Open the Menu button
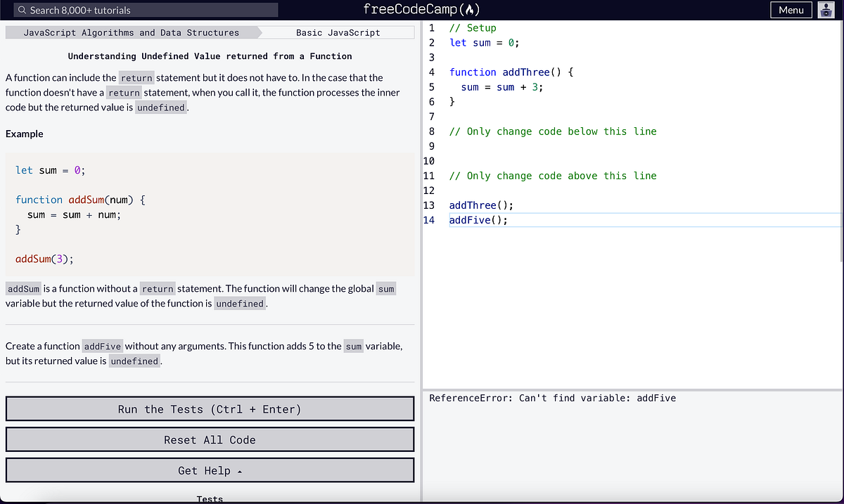Viewport: 844px width, 504px height. pos(791,9)
